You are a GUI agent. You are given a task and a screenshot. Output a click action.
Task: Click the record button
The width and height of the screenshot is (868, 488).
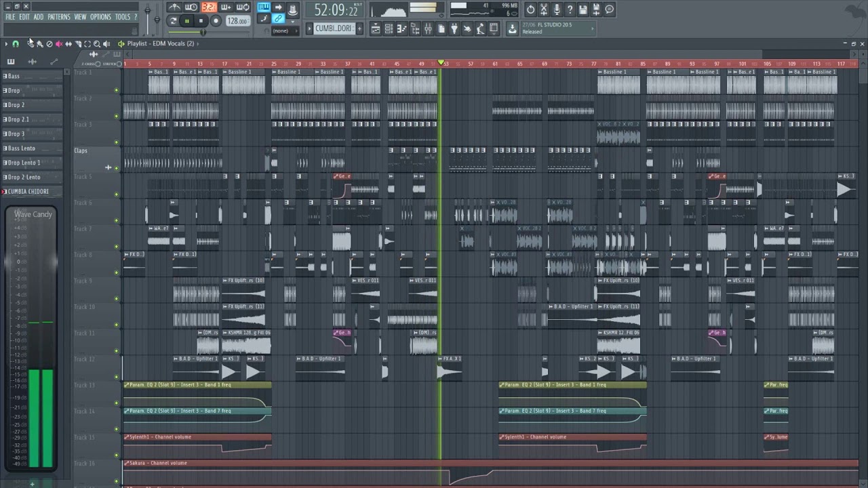tap(216, 21)
